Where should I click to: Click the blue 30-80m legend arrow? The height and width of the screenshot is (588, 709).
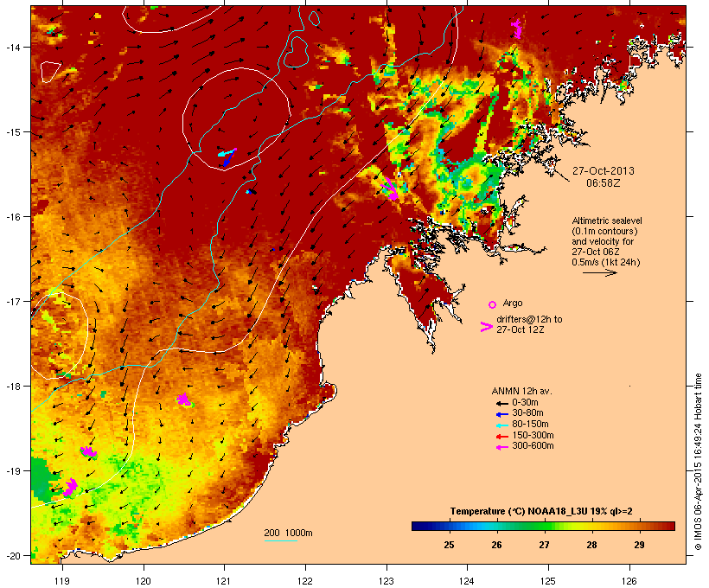[501, 414]
